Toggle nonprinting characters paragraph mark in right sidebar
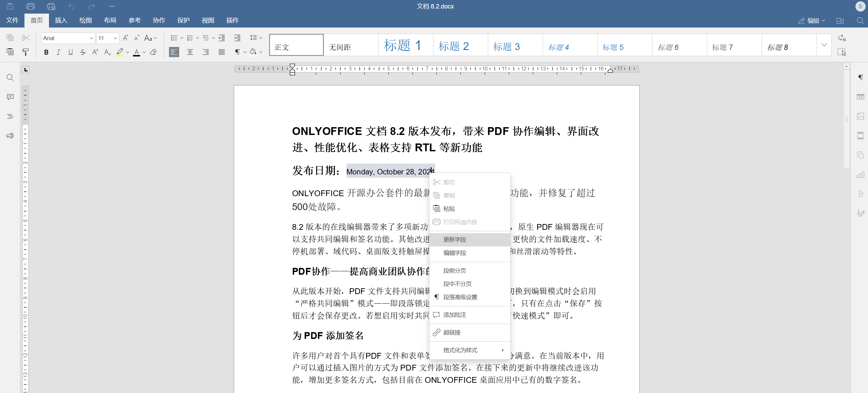The image size is (868, 393). pyautogui.click(x=860, y=78)
